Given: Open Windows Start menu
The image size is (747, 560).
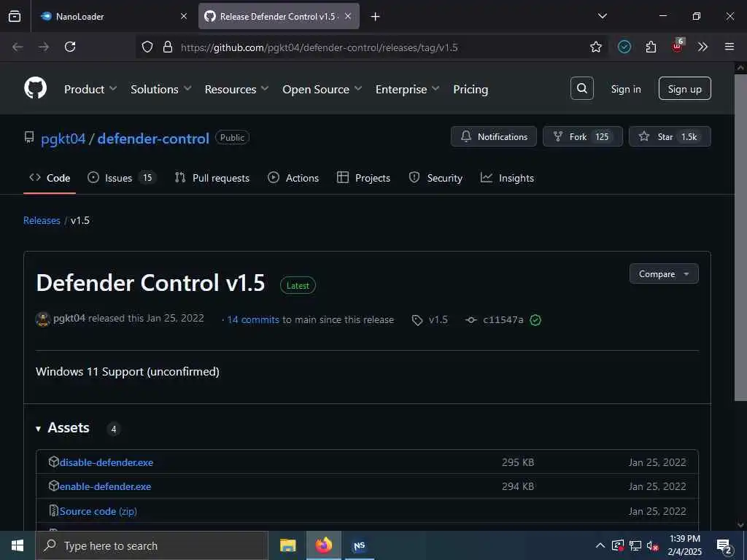Looking at the screenshot, I should [x=18, y=545].
